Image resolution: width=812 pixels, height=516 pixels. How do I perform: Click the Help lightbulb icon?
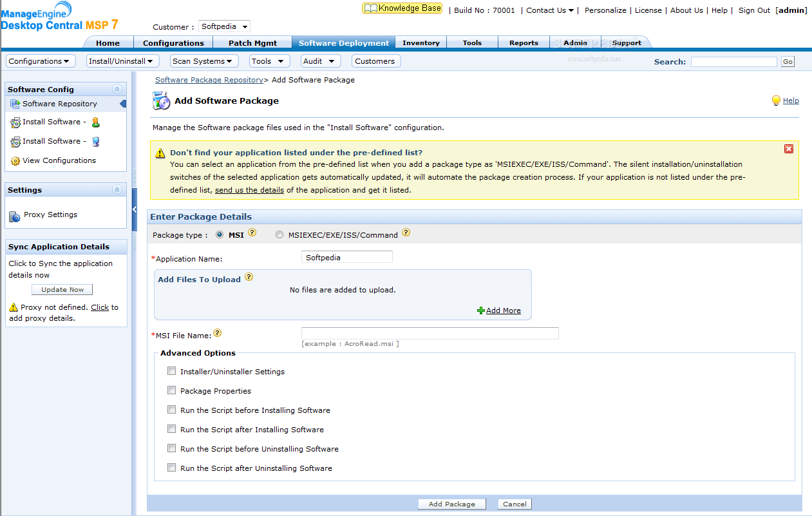[x=776, y=100]
